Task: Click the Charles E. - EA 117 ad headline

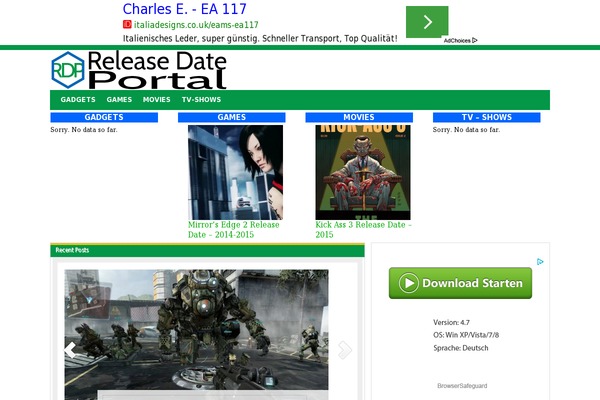Action: click(x=184, y=9)
